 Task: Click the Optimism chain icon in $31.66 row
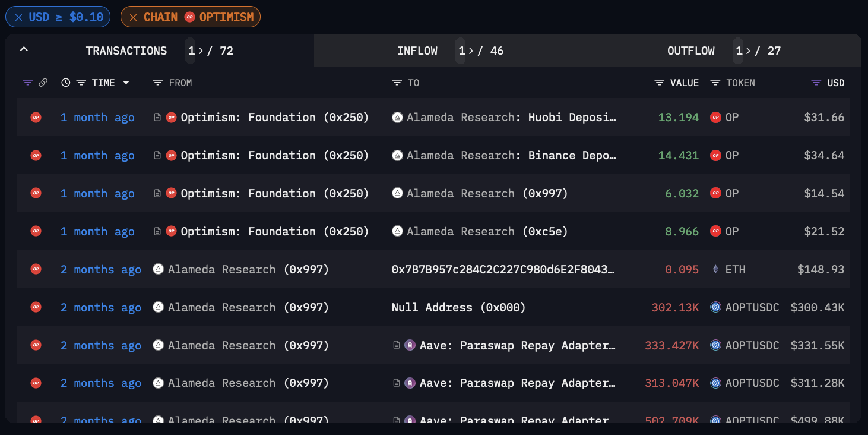[36, 118]
